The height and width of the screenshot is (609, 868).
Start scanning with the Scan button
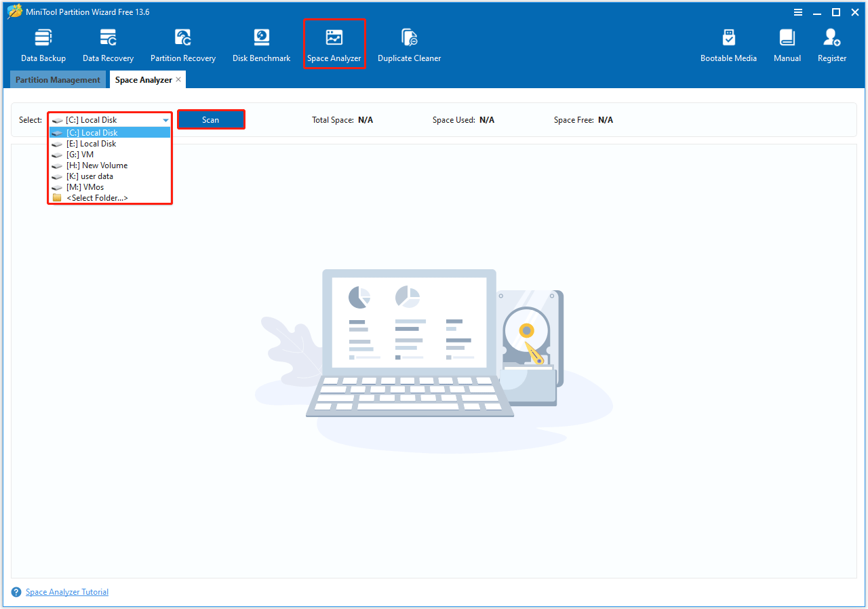[211, 119]
